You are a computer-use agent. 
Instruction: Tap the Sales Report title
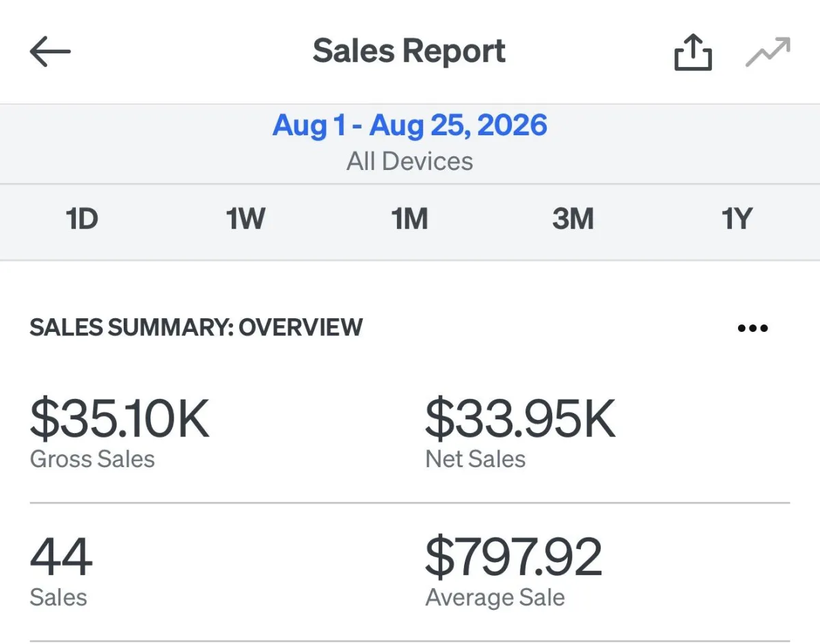point(409,52)
